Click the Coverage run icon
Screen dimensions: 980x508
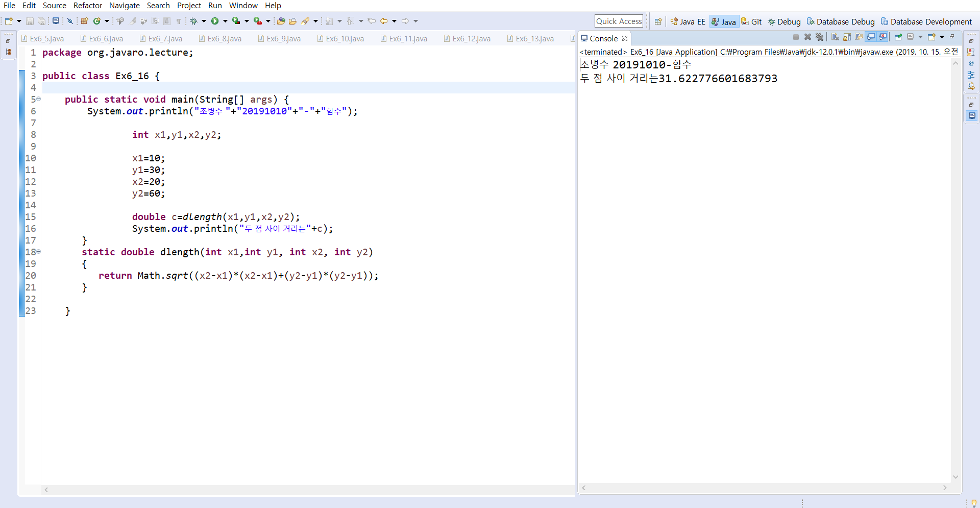tap(236, 21)
